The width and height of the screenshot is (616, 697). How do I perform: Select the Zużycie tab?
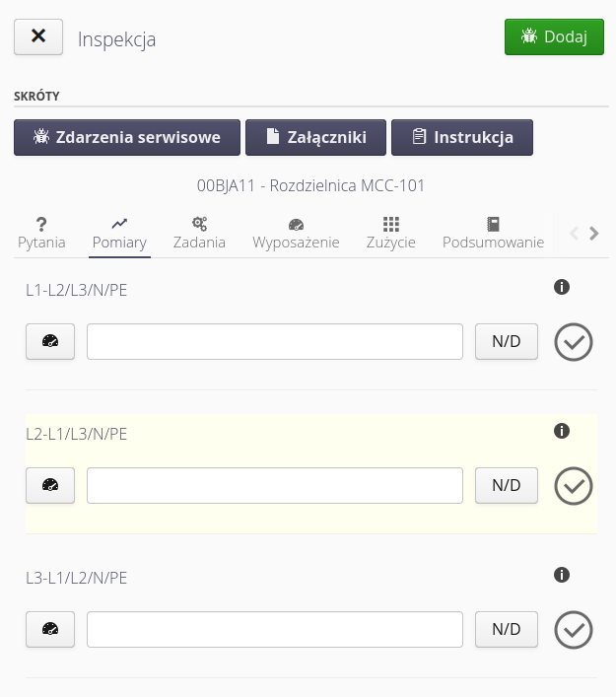(391, 233)
